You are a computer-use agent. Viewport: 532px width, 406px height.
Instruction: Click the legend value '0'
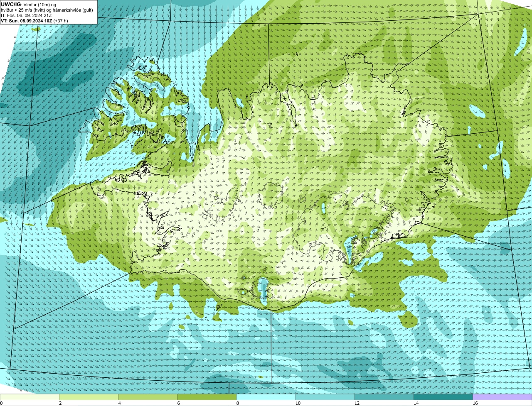(x=2, y=403)
